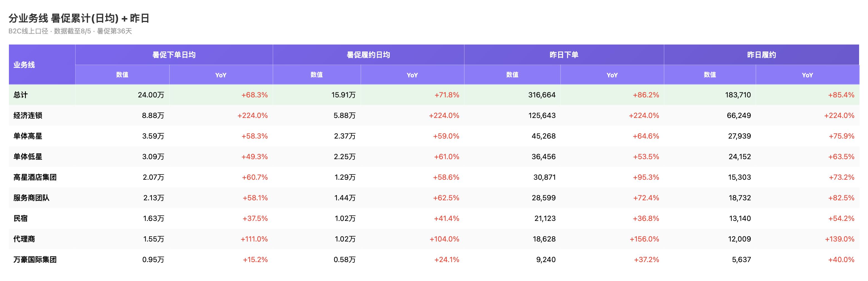Select the 经济连锁 row label

(28, 115)
